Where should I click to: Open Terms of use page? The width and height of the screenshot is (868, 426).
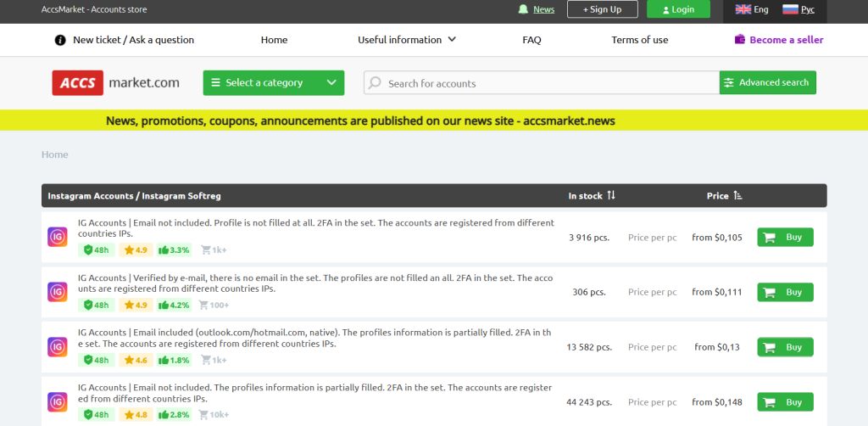639,40
